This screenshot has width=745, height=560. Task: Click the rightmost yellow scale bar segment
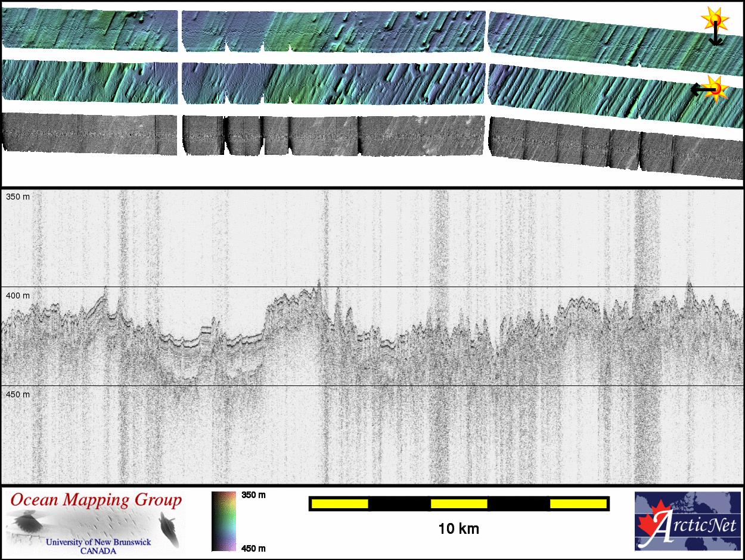point(578,504)
